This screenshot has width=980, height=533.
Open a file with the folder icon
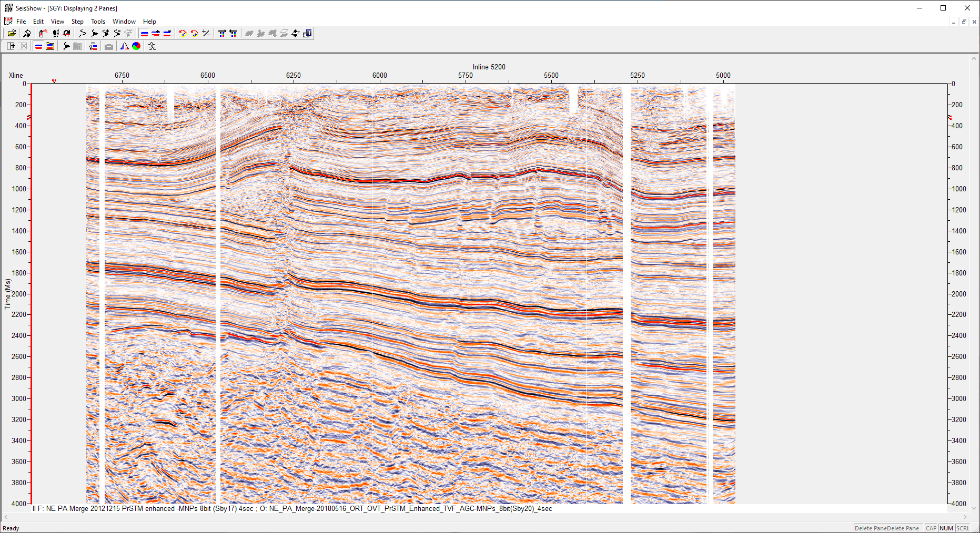tap(12, 33)
